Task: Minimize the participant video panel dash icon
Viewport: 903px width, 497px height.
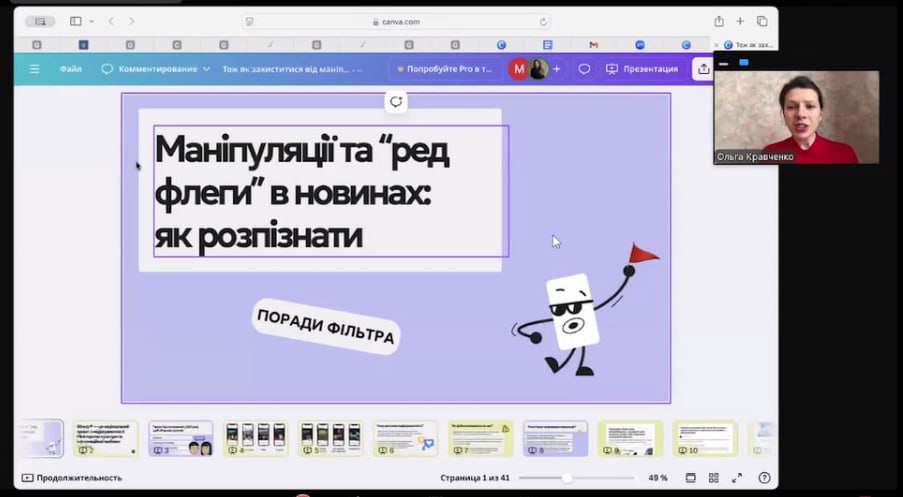Action: pos(724,63)
